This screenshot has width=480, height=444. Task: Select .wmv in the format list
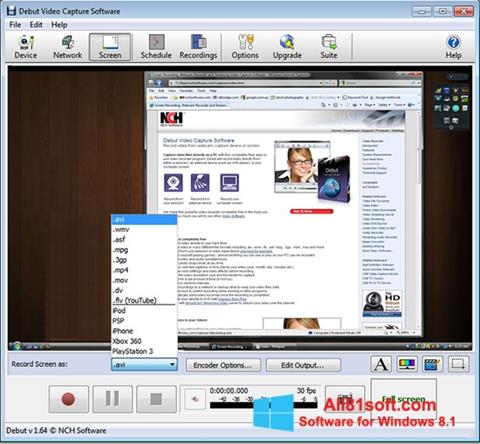tap(144, 230)
